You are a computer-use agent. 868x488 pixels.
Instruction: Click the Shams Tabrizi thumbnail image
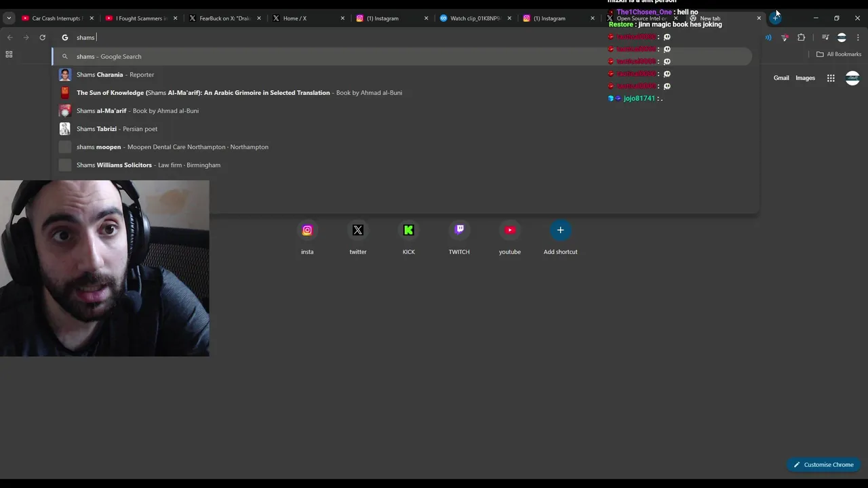65,129
